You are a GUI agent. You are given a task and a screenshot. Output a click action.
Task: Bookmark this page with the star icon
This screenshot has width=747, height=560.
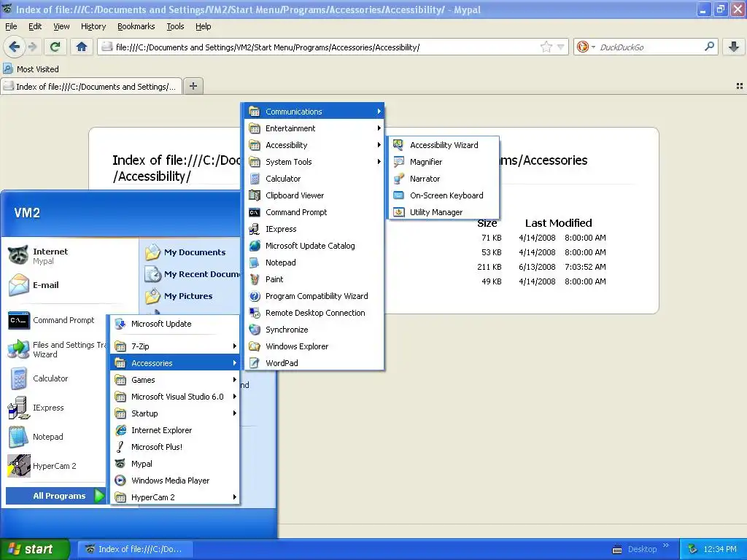pyautogui.click(x=546, y=47)
